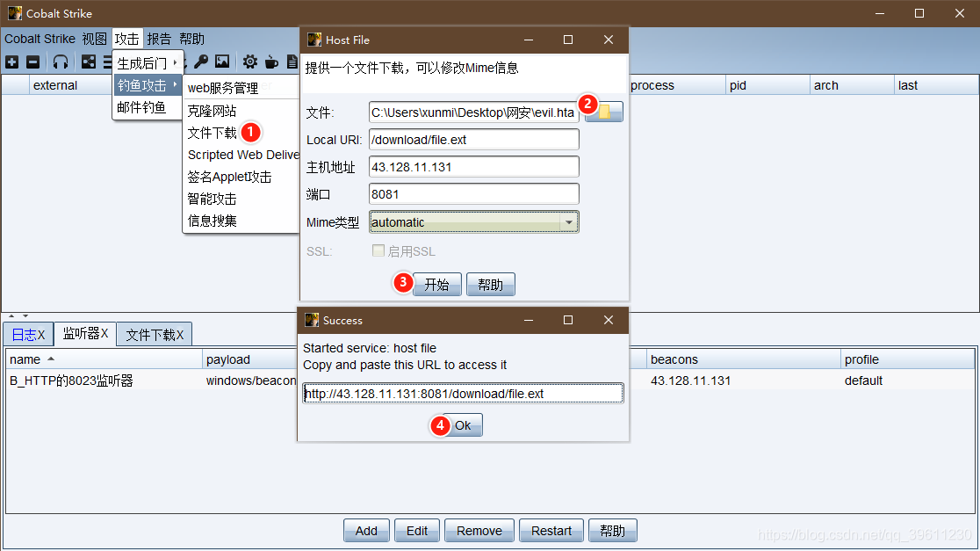The width and height of the screenshot is (980, 551).
Task: Click the share-graph pivot view icon
Action: (x=89, y=62)
